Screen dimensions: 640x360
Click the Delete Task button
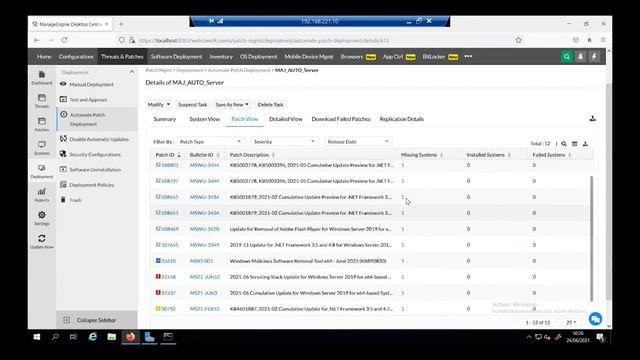pos(270,104)
